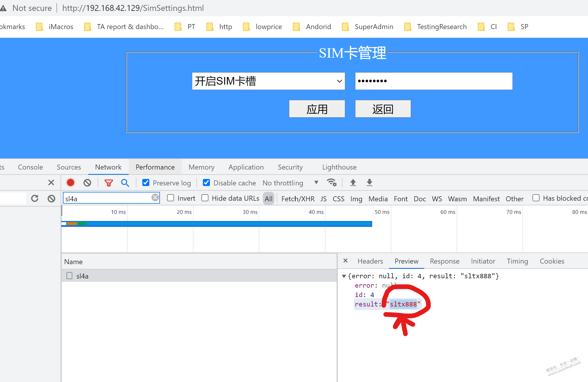Open the Security tab
This screenshot has height=382, width=588.
(290, 167)
